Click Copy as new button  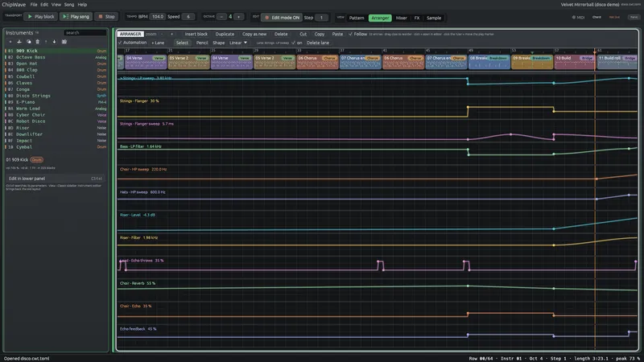(x=254, y=34)
